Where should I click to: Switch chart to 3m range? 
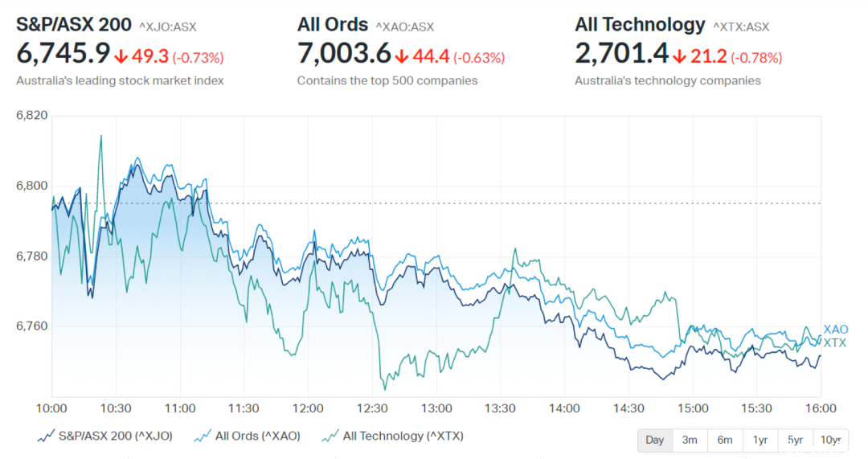tap(690, 441)
